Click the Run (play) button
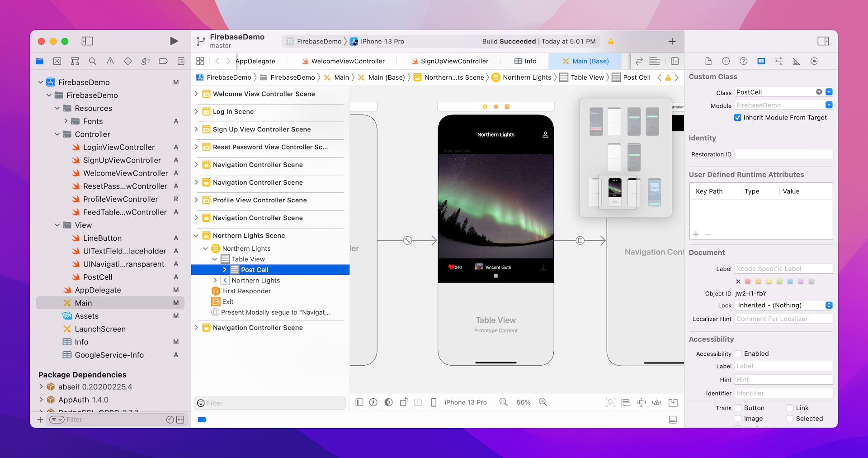The image size is (868, 458). [x=174, y=41]
